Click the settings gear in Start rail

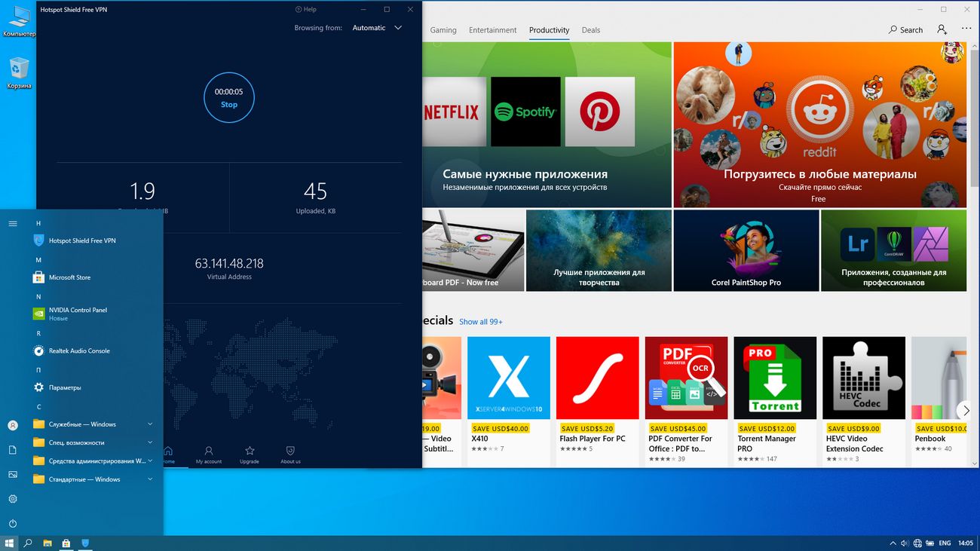(13, 499)
